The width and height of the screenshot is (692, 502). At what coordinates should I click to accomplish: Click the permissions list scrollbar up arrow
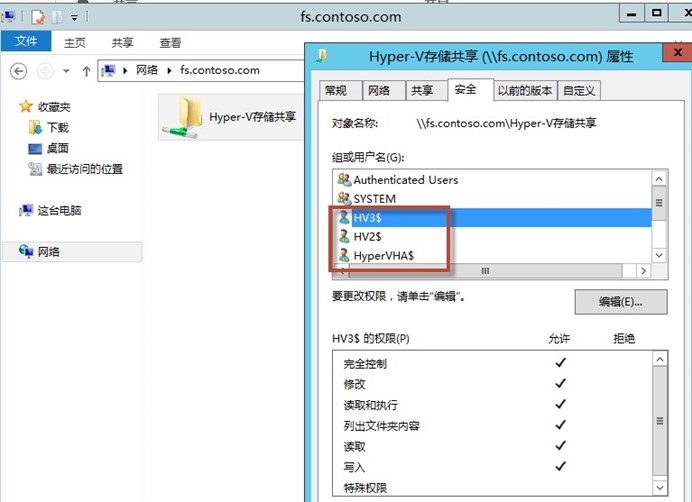pyautogui.click(x=660, y=359)
